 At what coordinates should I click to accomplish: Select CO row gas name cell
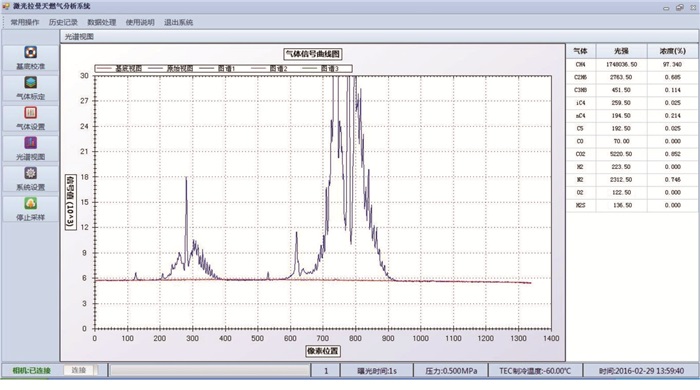(580, 141)
